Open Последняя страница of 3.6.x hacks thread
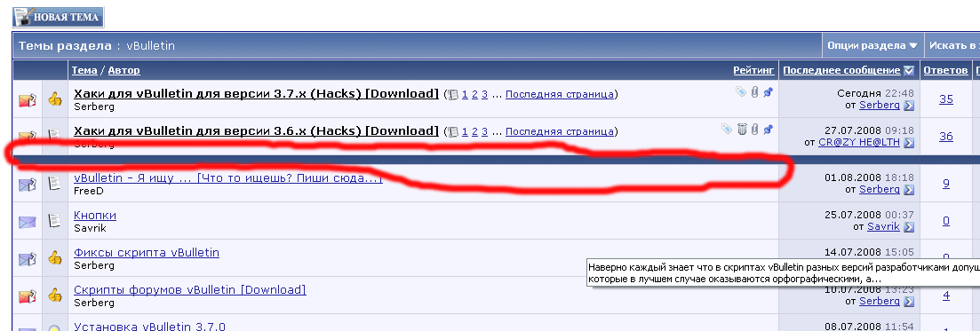Viewport: 980px width, 331px height. coord(560,131)
